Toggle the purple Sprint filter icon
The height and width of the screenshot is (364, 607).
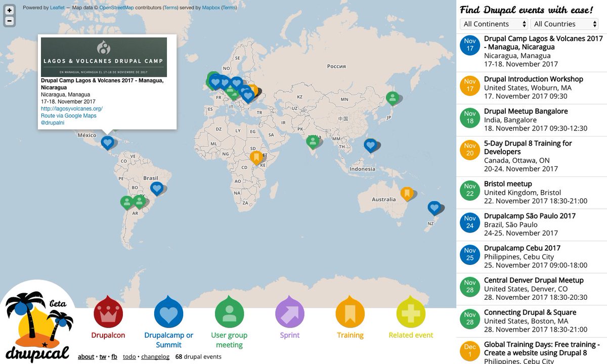pyautogui.click(x=290, y=312)
